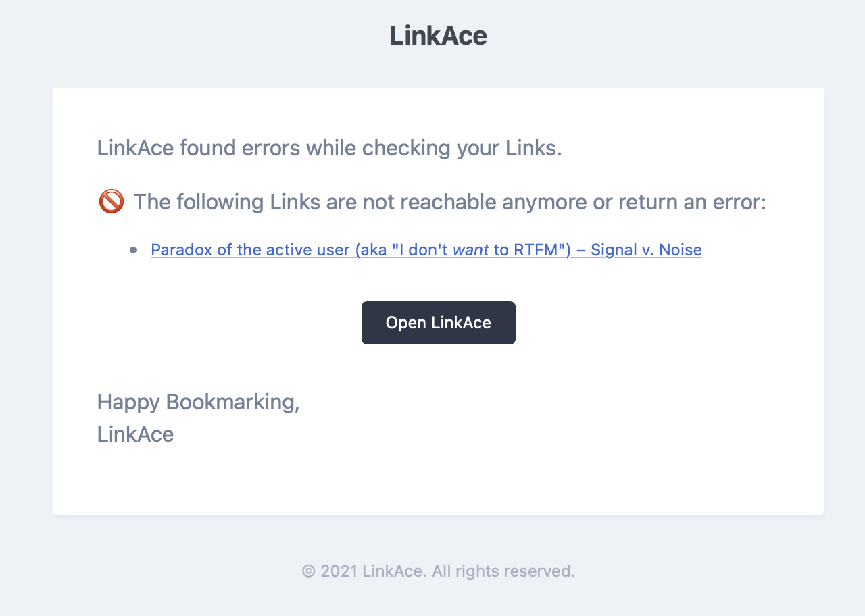This screenshot has height=616, width=865.
Task: Click the 'Happy Bookmarking,' sign-off text
Action: click(x=198, y=401)
